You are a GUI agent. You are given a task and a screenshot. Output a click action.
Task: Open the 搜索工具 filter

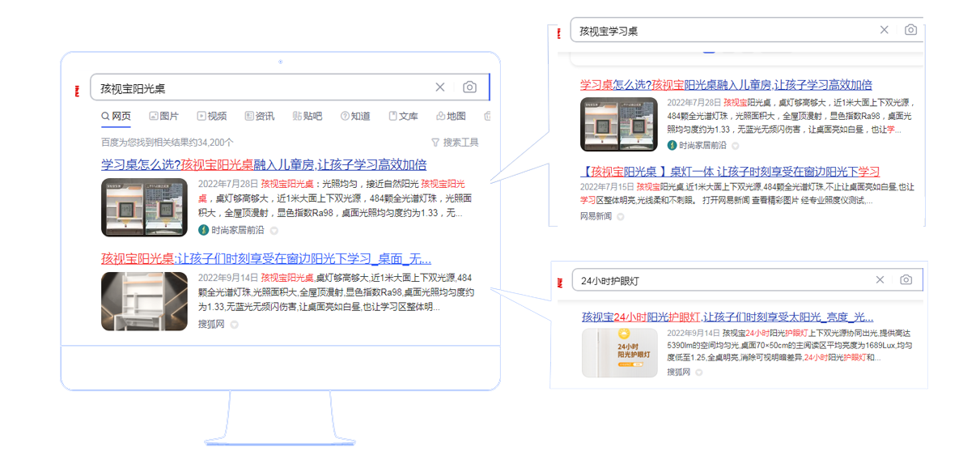(x=455, y=143)
